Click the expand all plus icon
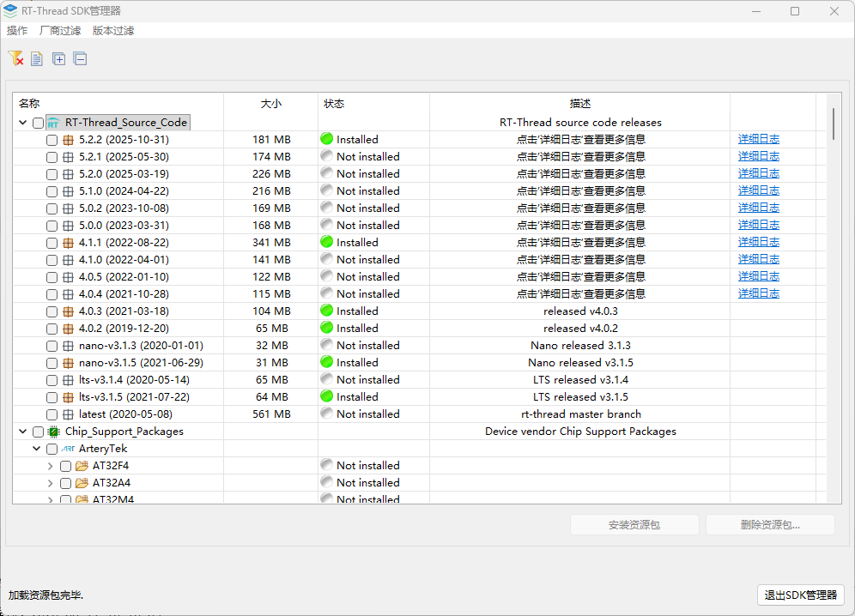The height and width of the screenshot is (616, 855). point(59,58)
